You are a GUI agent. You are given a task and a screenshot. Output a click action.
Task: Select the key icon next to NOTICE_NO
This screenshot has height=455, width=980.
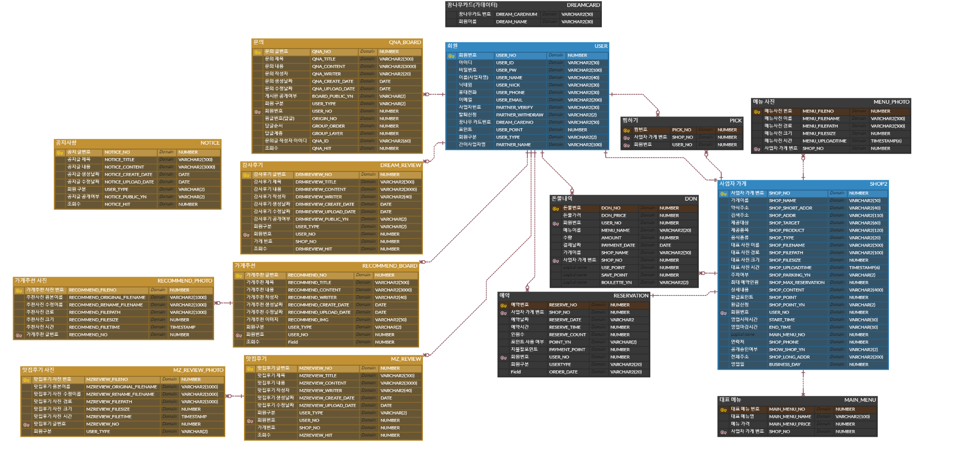point(60,153)
